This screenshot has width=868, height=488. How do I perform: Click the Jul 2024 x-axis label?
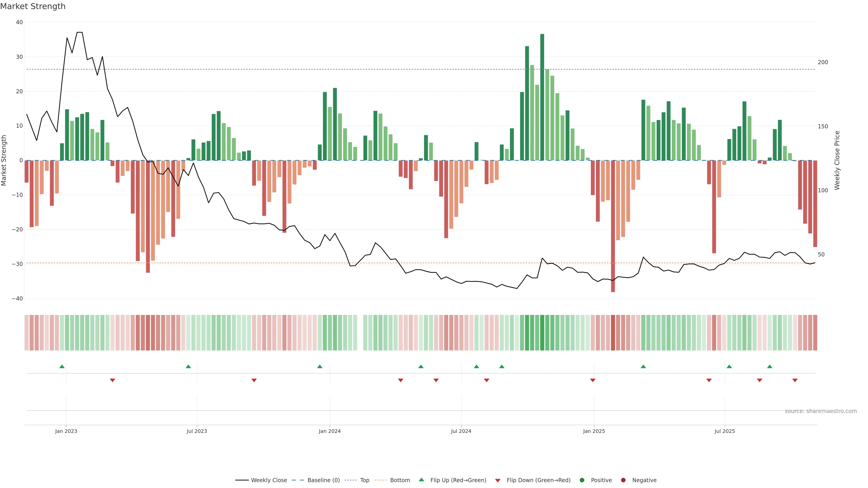461,431
